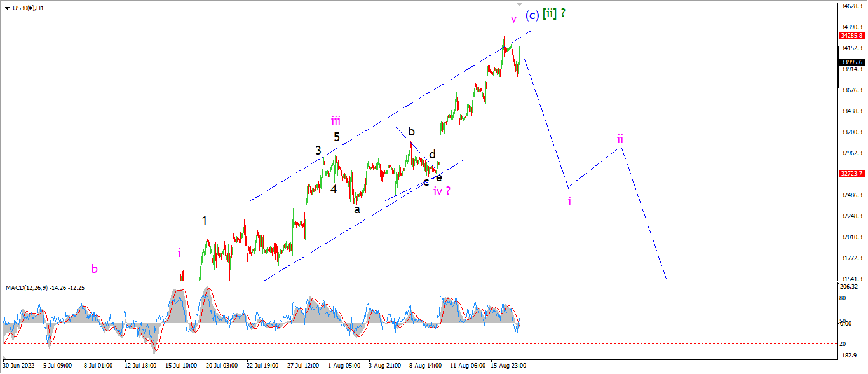Select the red 32723.7 price label

(851, 174)
